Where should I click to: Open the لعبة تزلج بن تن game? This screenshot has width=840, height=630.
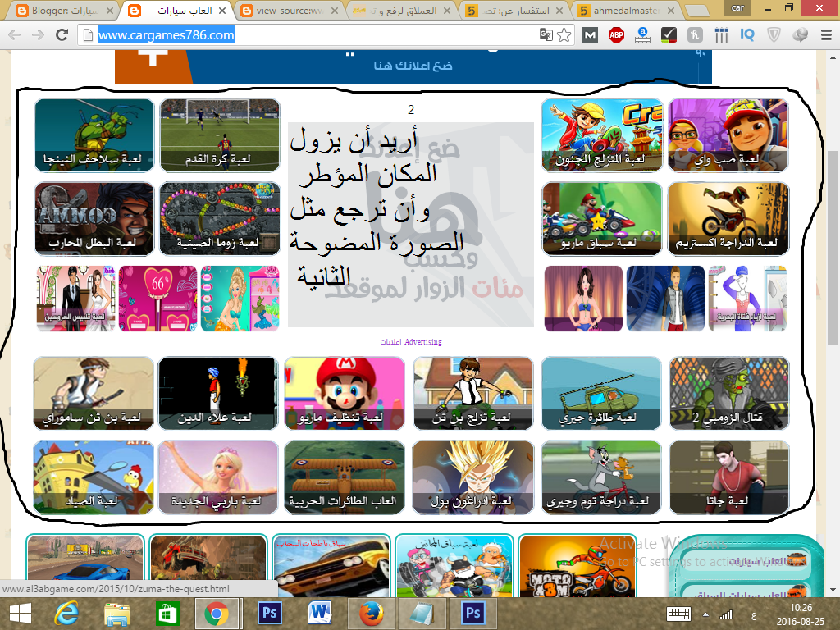[473, 394]
